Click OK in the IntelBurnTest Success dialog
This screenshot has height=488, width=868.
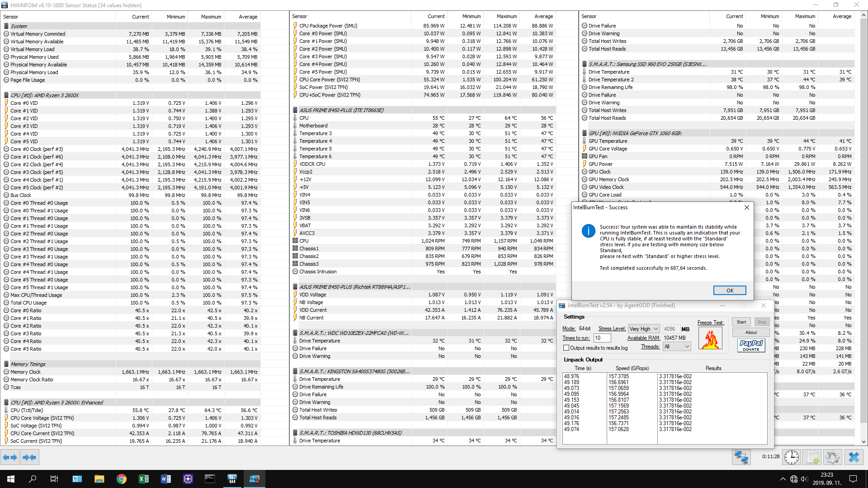730,291
